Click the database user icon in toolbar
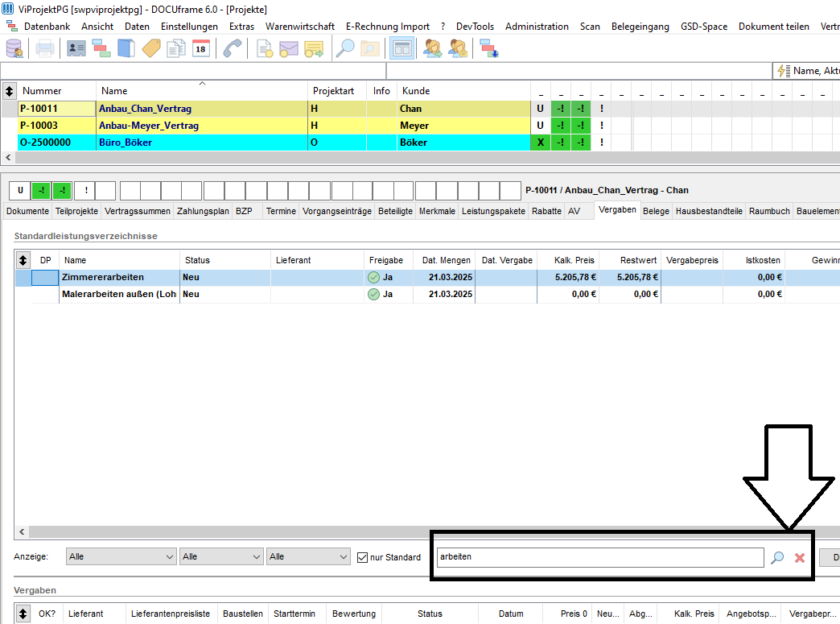This screenshot has width=840, height=624. coord(14,49)
